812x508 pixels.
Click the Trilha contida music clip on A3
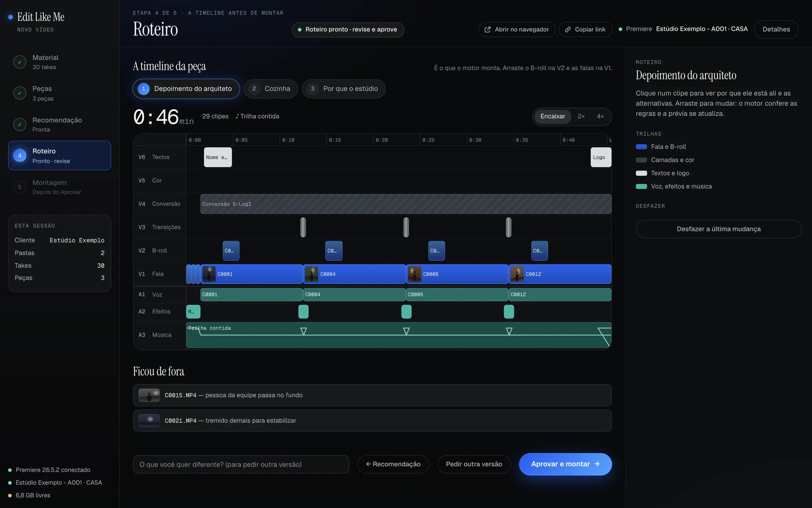point(399,335)
